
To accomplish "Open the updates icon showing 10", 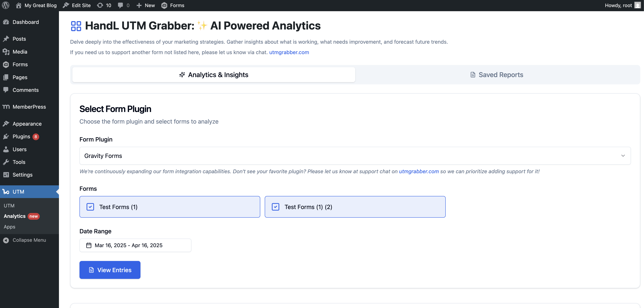I will (100, 5).
